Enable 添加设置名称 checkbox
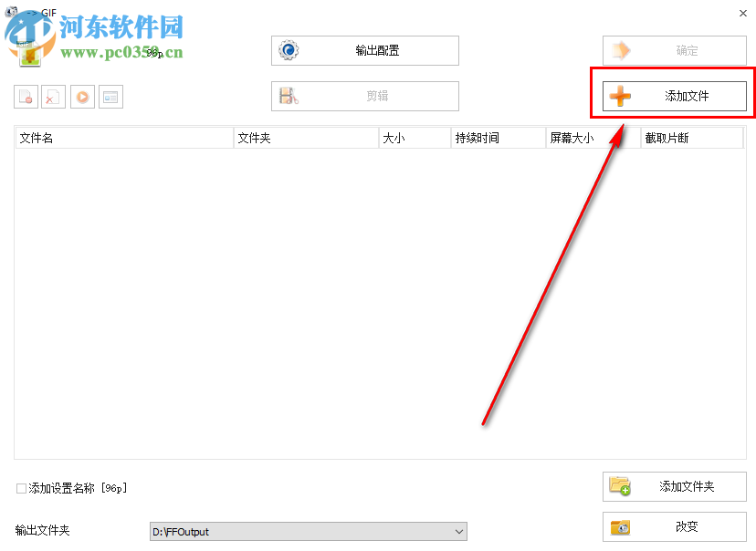Image resolution: width=756 pixels, height=551 pixels. click(20, 488)
